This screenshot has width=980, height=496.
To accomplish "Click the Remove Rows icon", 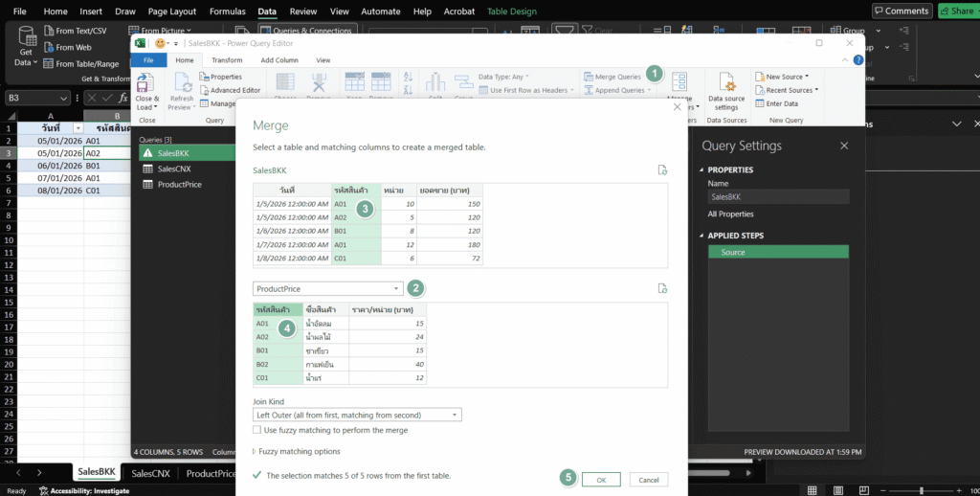I will 381,82.
